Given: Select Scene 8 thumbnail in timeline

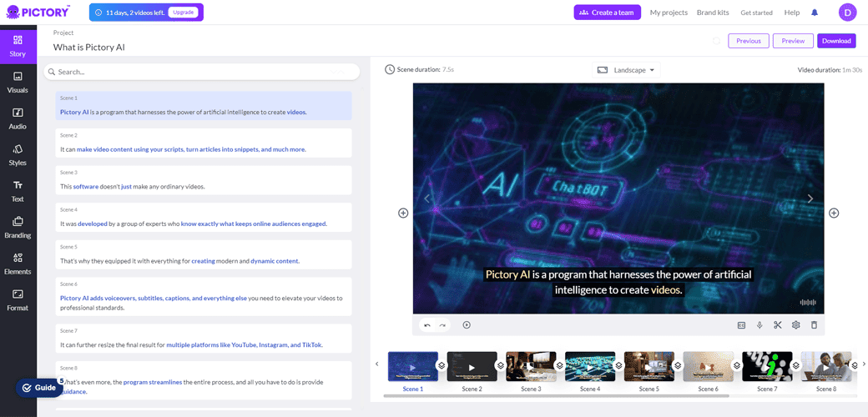Looking at the screenshot, I should (826, 367).
